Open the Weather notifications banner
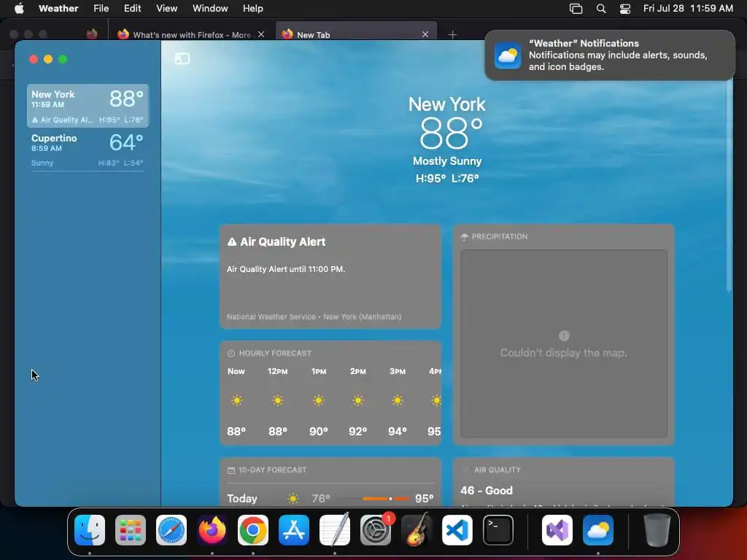747x560 pixels. pyautogui.click(x=610, y=55)
